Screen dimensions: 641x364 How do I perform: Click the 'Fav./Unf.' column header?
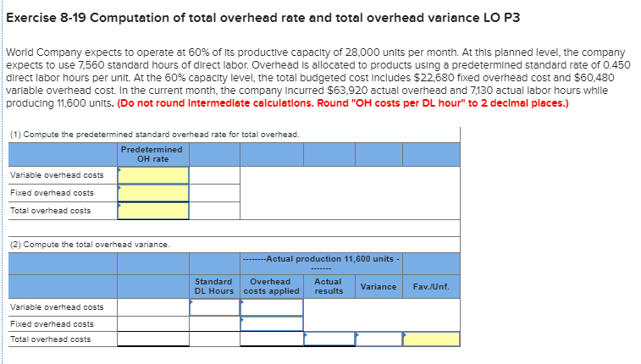tap(431, 287)
